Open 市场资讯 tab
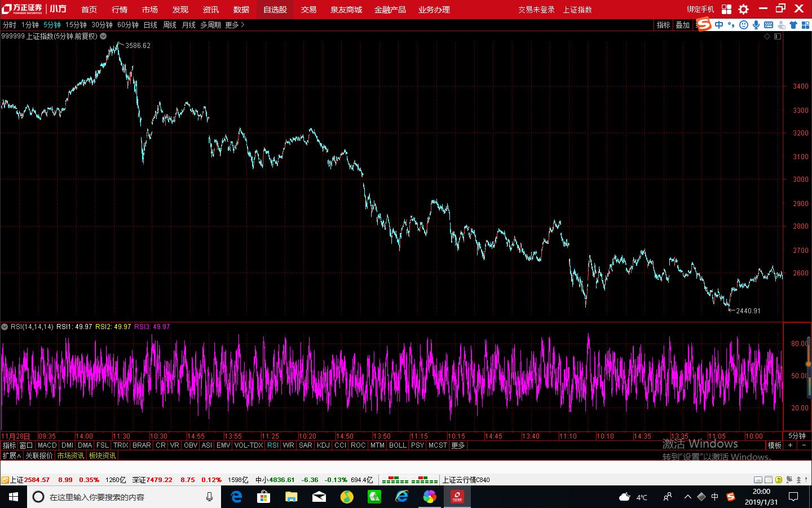Image resolution: width=812 pixels, height=508 pixels. coord(70,456)
